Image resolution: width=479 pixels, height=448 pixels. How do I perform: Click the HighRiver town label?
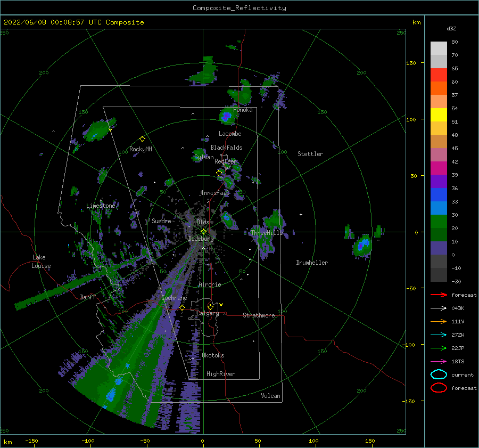tap(221, 374)
